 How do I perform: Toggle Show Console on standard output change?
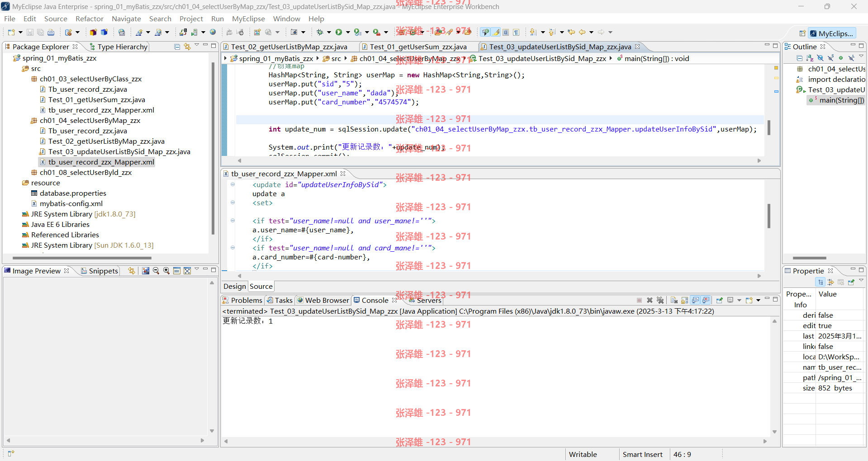pyautogui.click(x=695, y=300)
